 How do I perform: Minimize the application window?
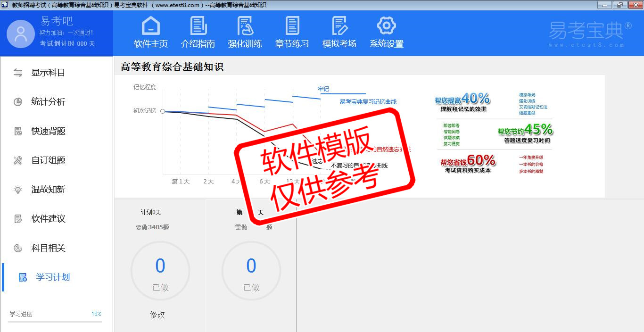tap(604, 5)
